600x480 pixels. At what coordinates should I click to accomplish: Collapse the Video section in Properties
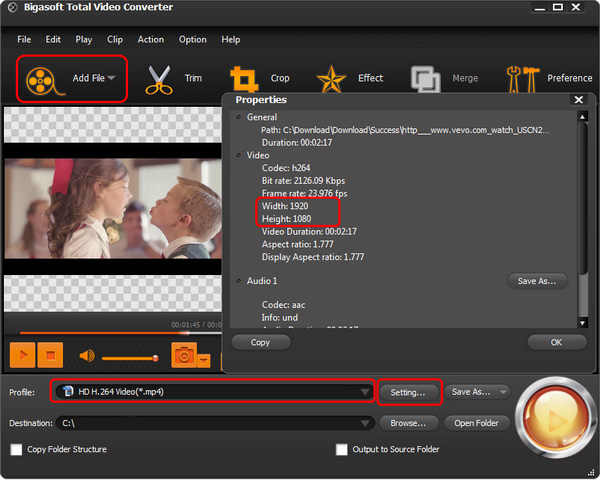[x=239, y=155]
